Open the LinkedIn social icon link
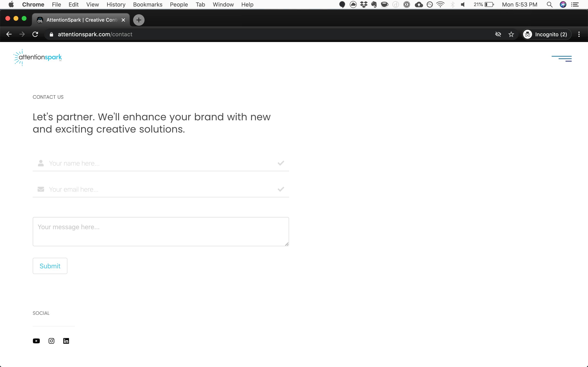Image resolution: width=588 pixels, height=367 pixels. 66,341
